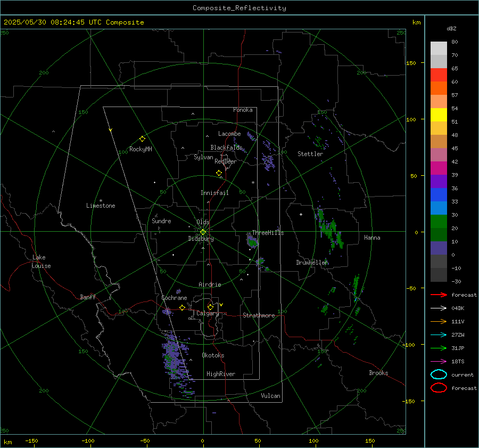
Task: Click the Lake Louise label
Action: [41, 262]
